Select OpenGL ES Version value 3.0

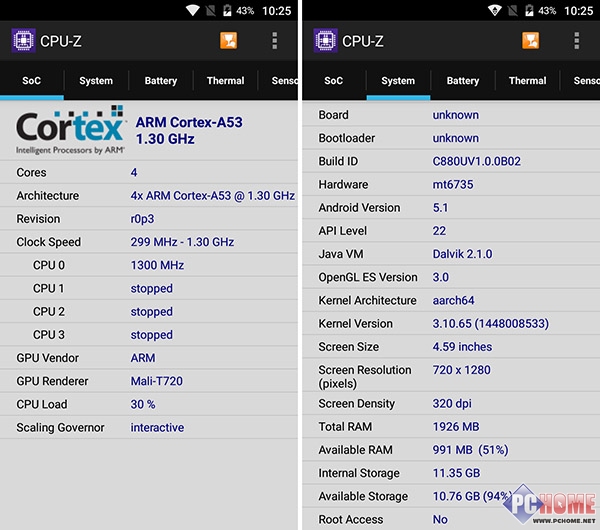(440, 277)
